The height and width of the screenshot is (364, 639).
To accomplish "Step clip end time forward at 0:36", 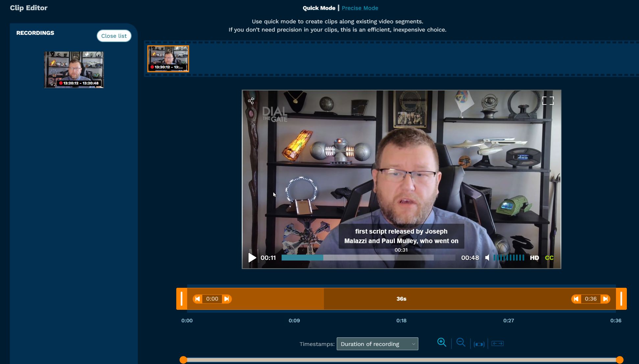I will [x=605, y=299].
